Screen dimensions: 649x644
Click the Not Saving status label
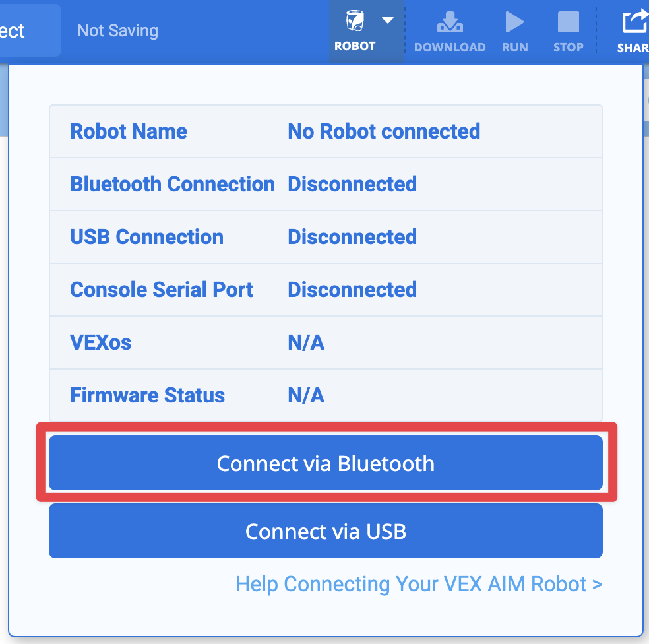coord(117,30)
